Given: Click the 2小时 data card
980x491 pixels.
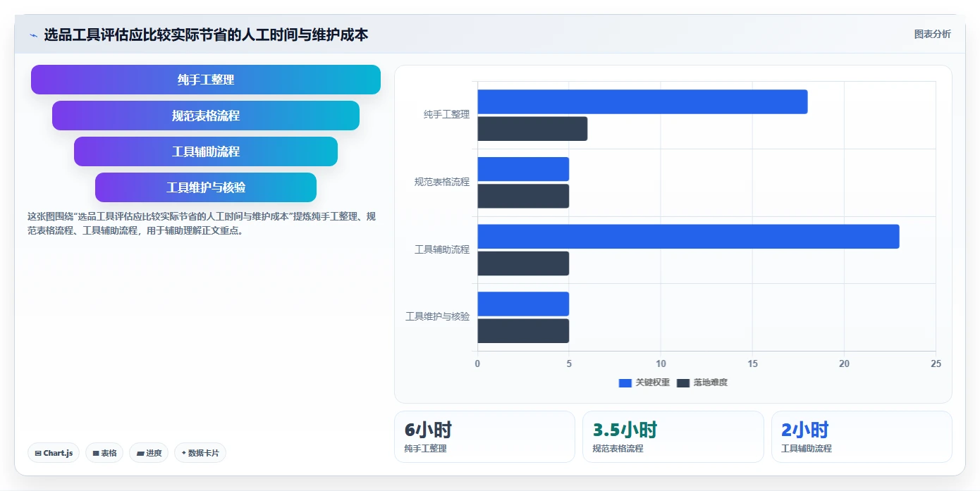Looking at the screenshot, I should (x=862, y=437).
